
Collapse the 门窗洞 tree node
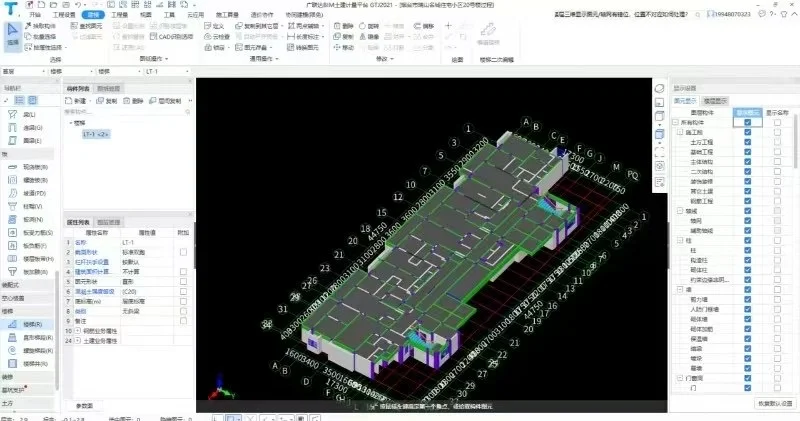point(680,378)
